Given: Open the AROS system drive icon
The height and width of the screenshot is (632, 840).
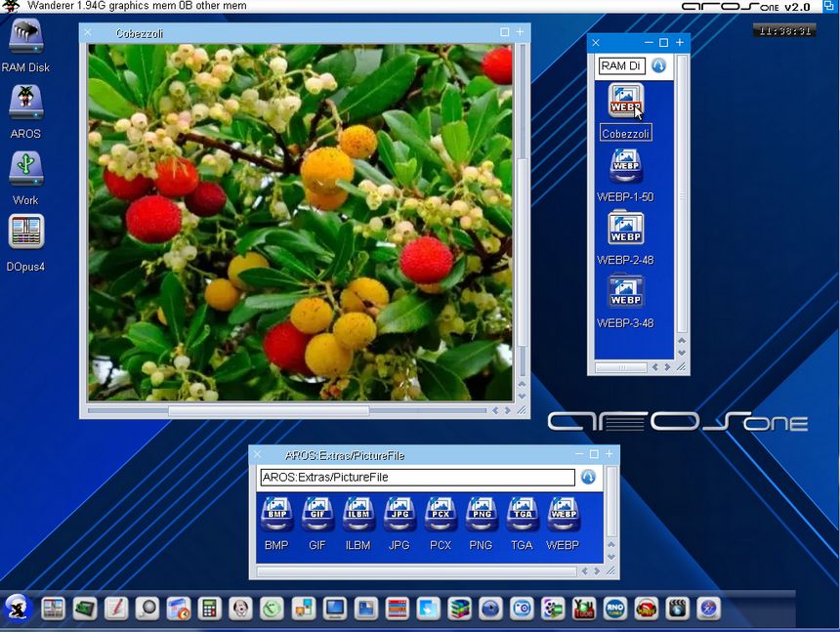Looking at the screenshot, I should pyautogui.click(x=25, y=103).
